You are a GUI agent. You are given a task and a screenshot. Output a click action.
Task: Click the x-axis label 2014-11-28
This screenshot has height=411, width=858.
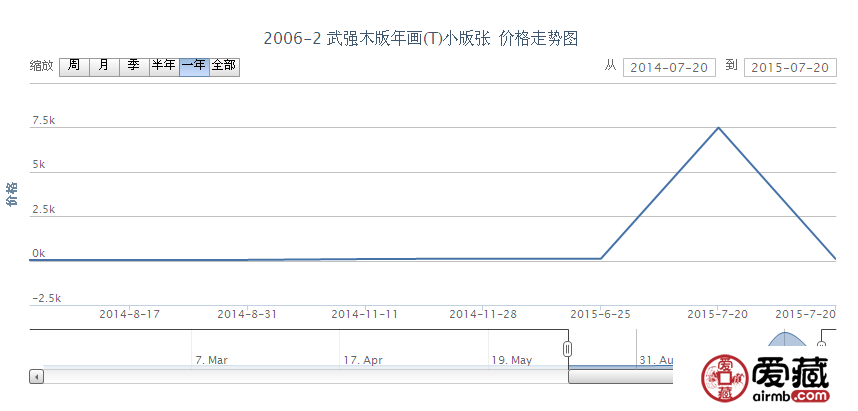pyautogui.click(x=483, y=315)
